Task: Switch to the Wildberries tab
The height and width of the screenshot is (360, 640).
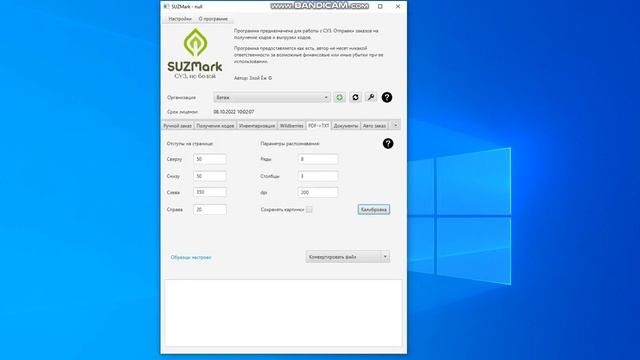Action: pos(291,126)
